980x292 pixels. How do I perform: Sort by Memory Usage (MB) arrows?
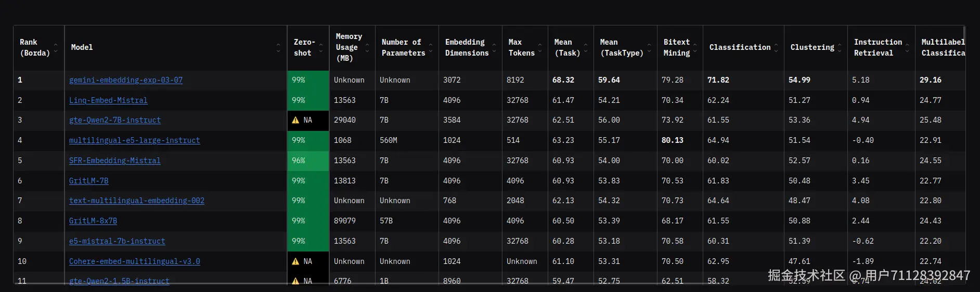(367, 48)
